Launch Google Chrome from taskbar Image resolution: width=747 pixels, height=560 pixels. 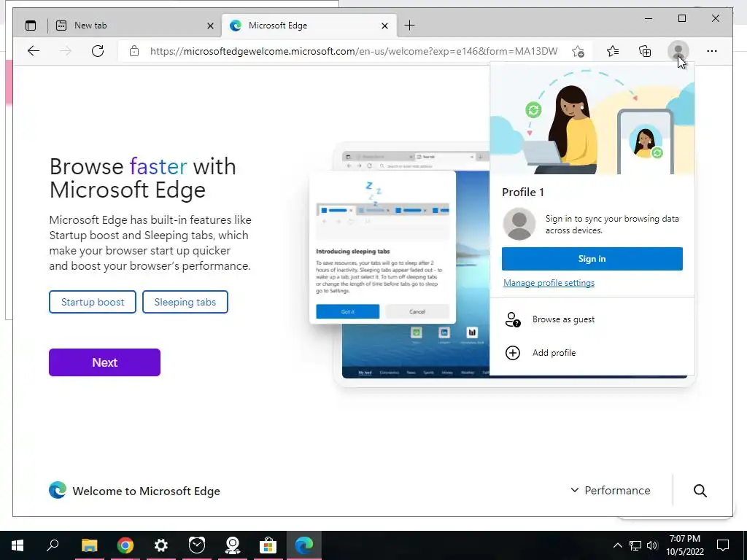[x=125, y=545]
